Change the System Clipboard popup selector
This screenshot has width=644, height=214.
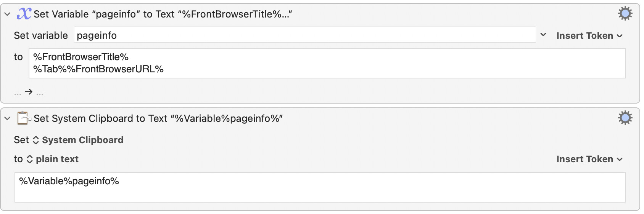[78, 140]
